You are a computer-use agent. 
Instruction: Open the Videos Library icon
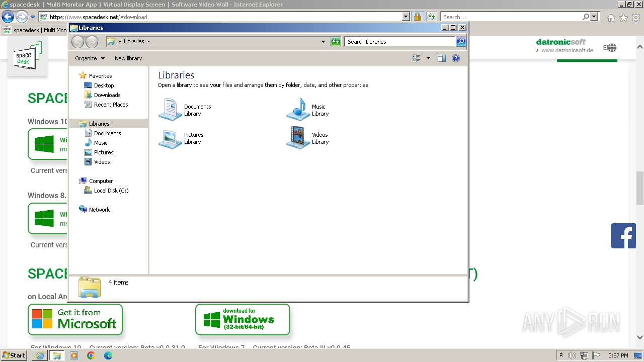click(308, 138)
